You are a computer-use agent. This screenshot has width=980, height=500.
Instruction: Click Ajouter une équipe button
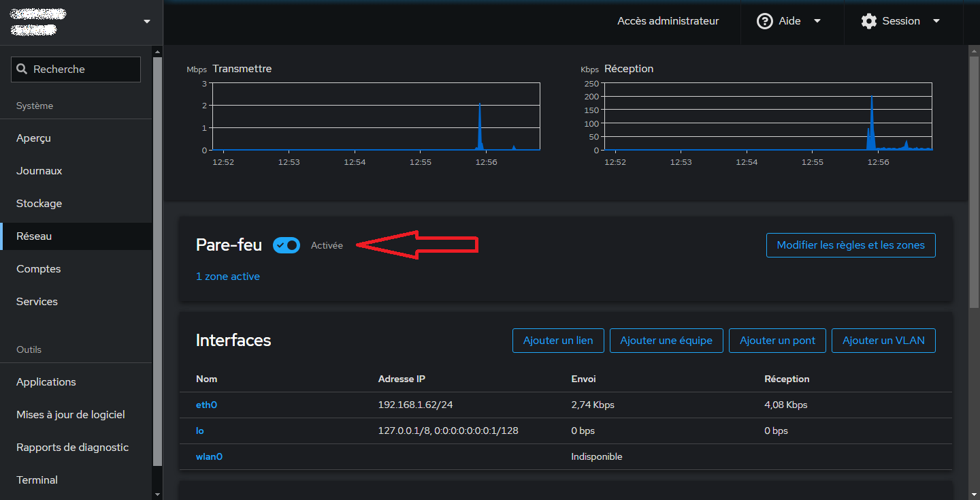click(x=666, y=341)
